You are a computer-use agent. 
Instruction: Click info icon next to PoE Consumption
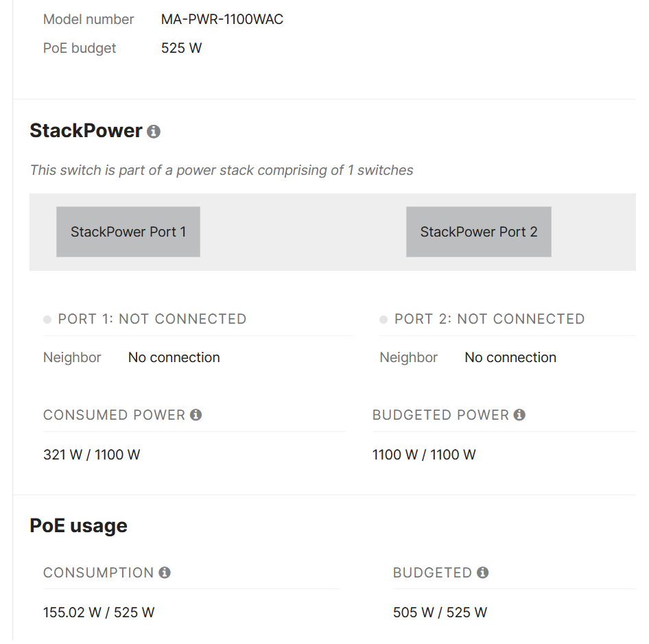click(x=165, y=573)
